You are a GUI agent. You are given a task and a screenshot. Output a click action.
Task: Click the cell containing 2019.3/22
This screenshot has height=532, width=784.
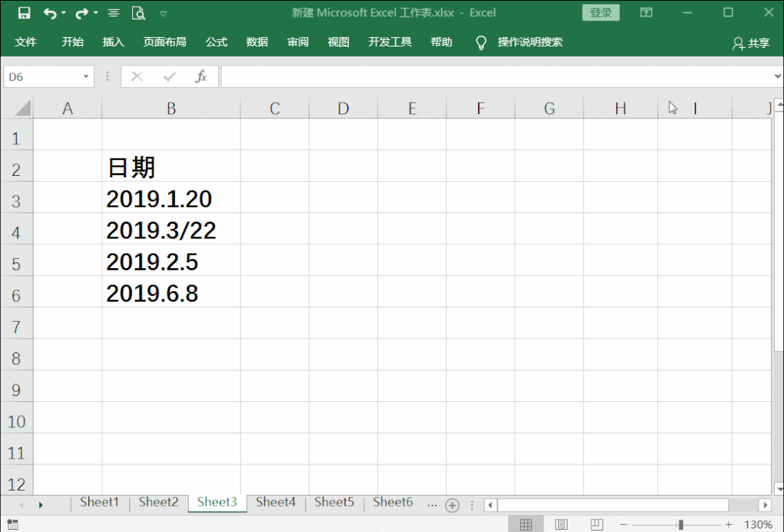point(171,230)
